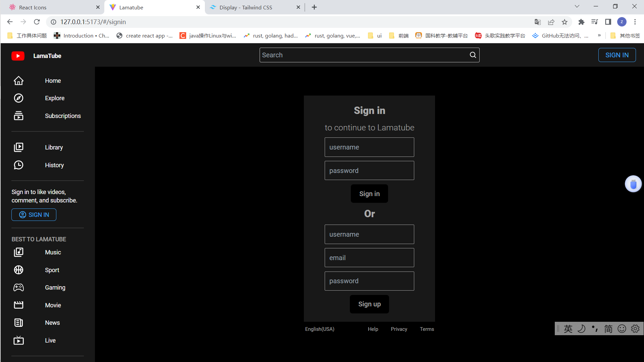The image size is (644, 362).
Task: Click the Sign up button
Action: click(369, 304)
